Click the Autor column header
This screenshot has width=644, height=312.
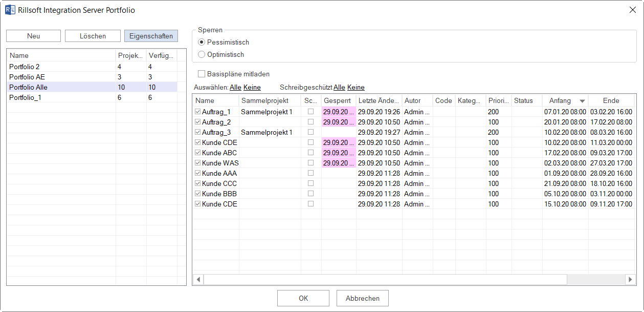tap(417, 100)
